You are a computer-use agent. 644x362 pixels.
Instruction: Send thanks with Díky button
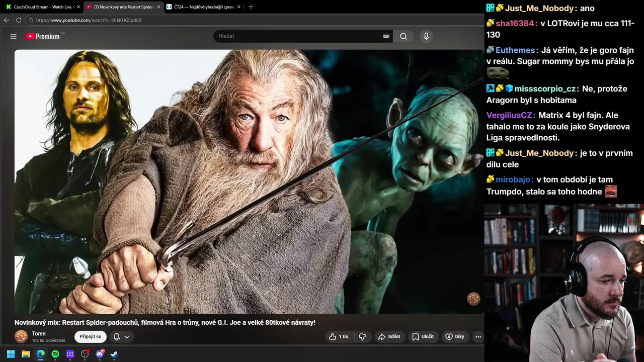click(x=455, y=337)
